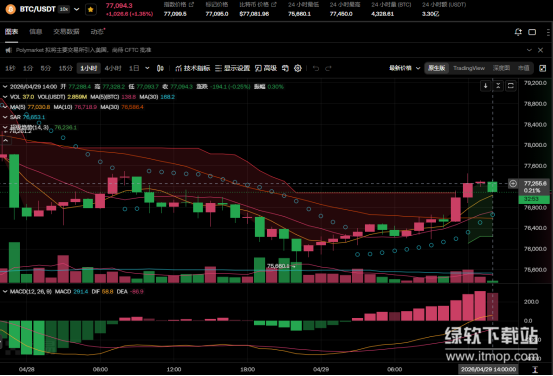The width and height of the screenshot is (553, 376).
Task: Open 显示设置 display settings
Action: pyautogui.click(x=233, y=68)
